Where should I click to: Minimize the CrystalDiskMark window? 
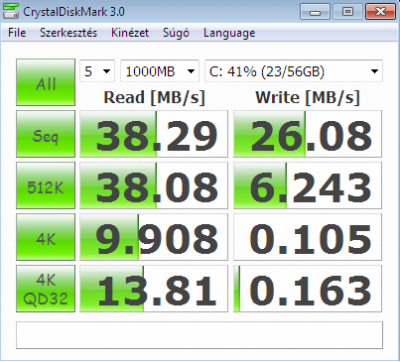click(x=315, y=12)
